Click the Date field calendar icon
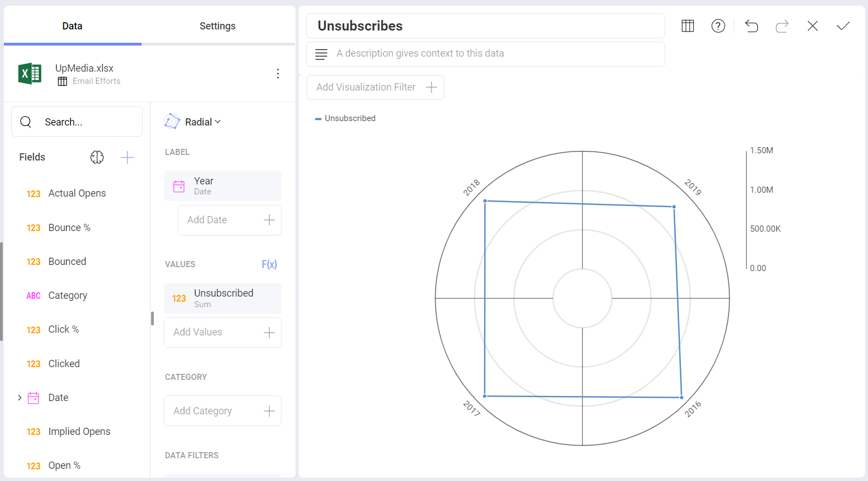 [33, 398]
